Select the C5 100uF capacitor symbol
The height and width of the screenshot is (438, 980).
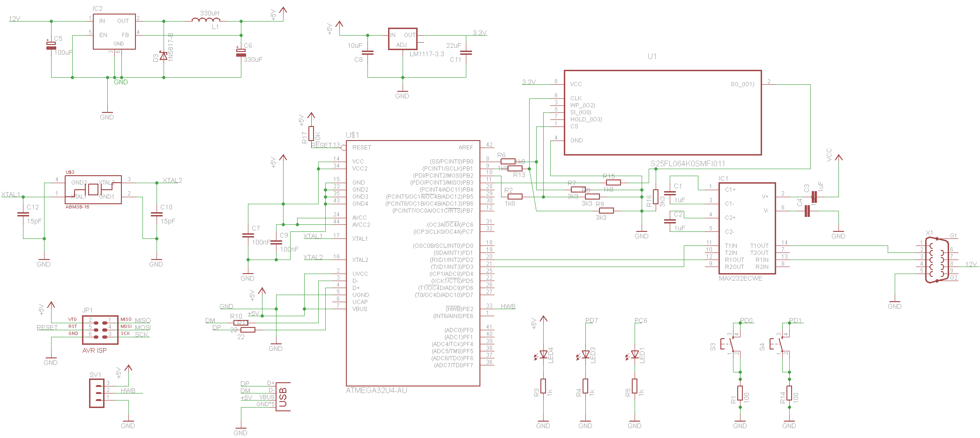[51, 45]
